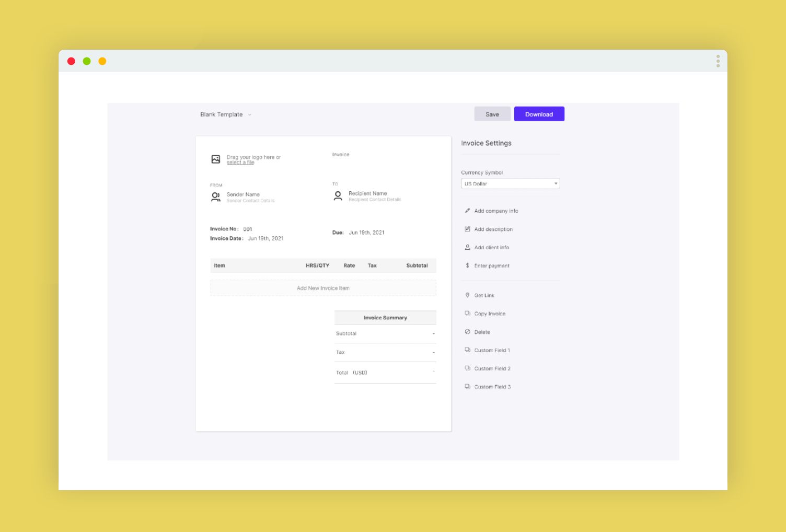Download the invoice
The image size is (786, 532).
539,114
